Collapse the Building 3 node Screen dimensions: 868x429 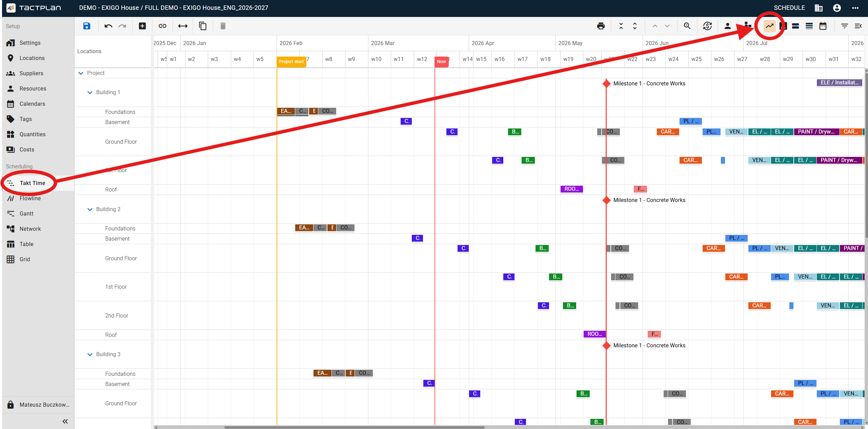point(90,354)
